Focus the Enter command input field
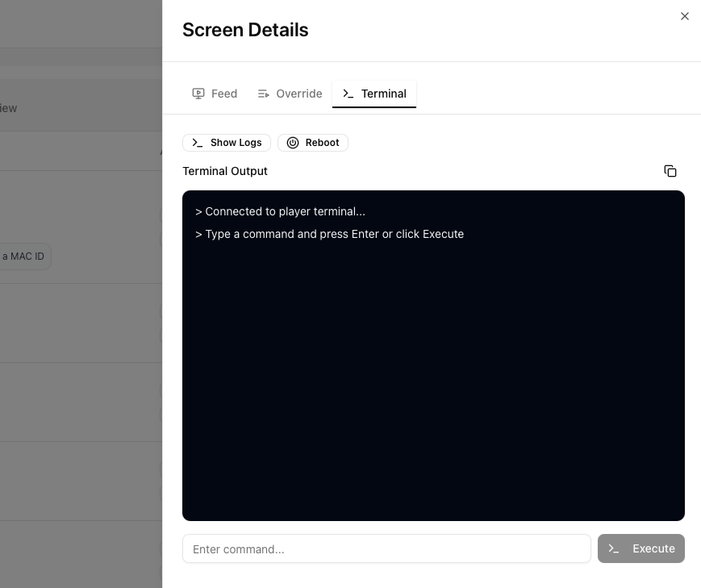 [x=386, y=548]
